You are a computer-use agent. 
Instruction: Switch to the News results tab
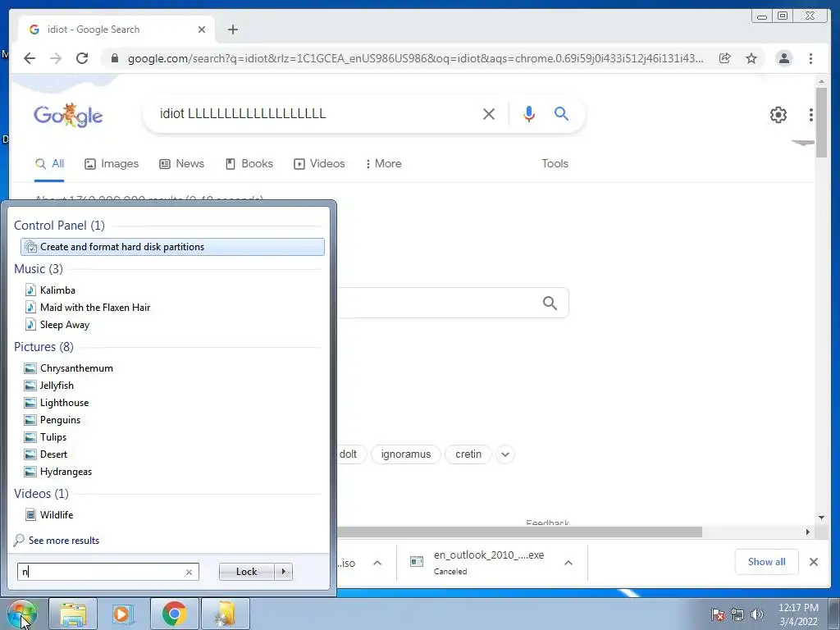[x=181, y=164]
